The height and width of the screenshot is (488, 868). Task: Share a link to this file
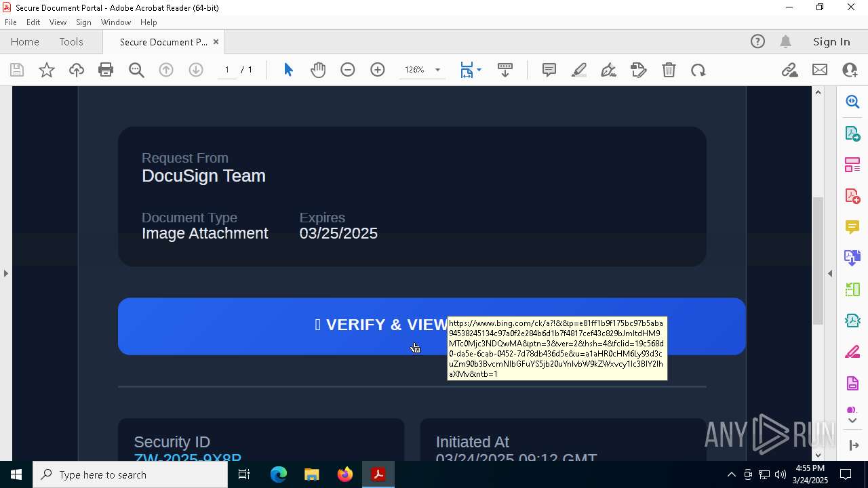(790, 70)
